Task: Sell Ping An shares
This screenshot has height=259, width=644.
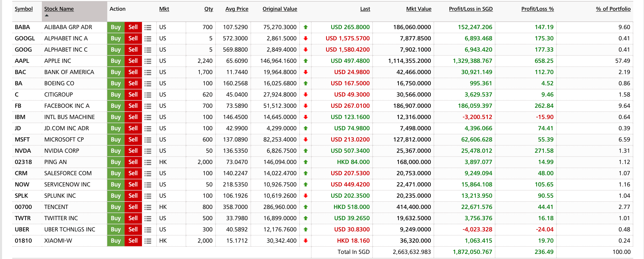Action: tap(133, 162)
